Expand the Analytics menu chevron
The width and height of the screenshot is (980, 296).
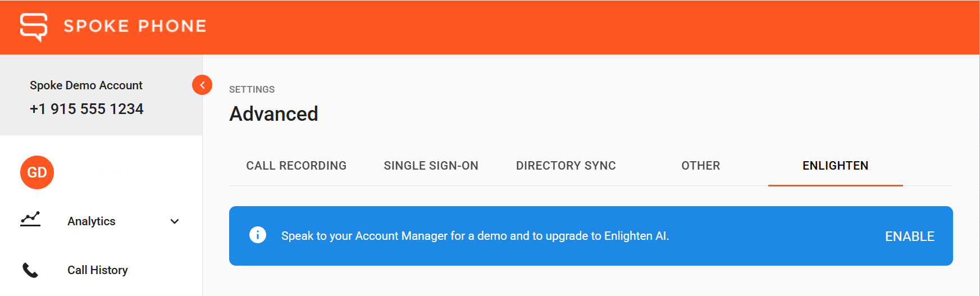175,221
